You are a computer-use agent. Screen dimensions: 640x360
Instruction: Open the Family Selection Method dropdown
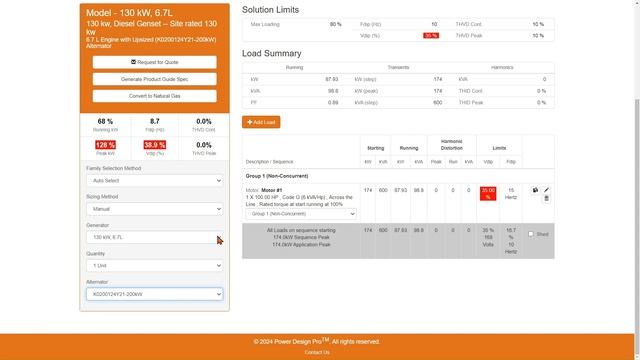click(x=155, y=180)
